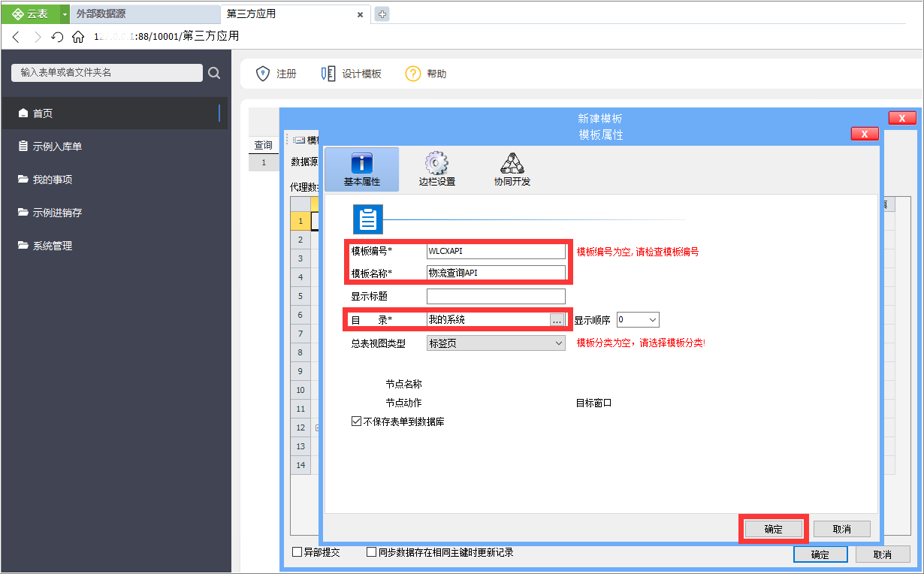The image size is (924, 574).
Task: Select the 协同开发 tab
Action: 512,169
